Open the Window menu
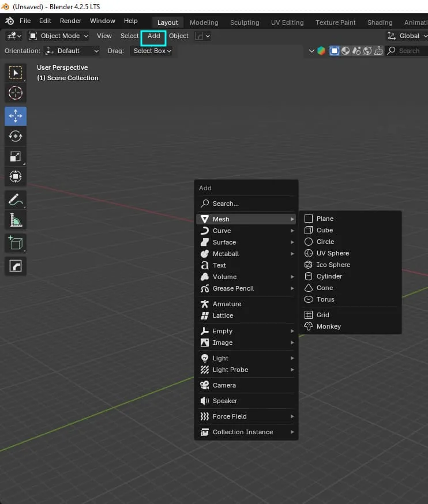The image size is (428, 504). point(103,21)
